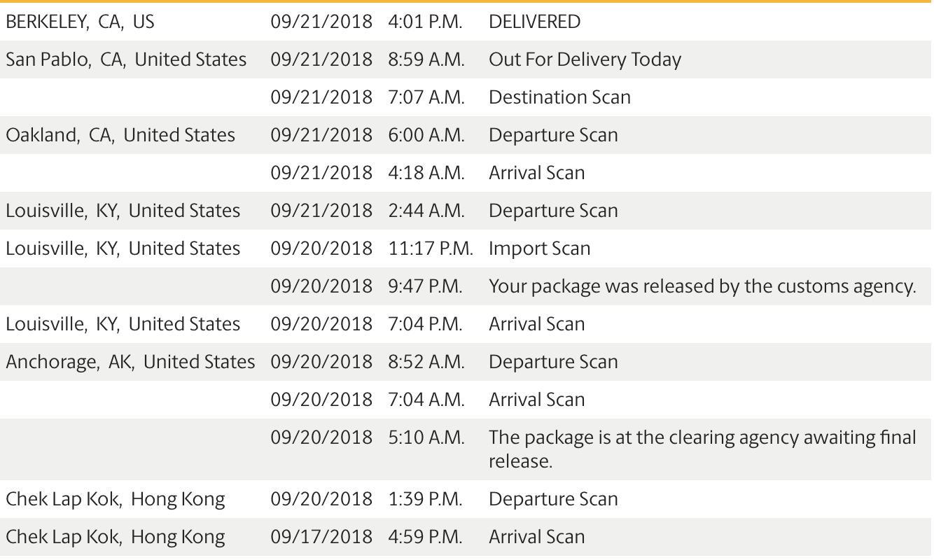934x560 pixels.
Task: Click the Import Scan activity
Action: (x=539, y=248)
